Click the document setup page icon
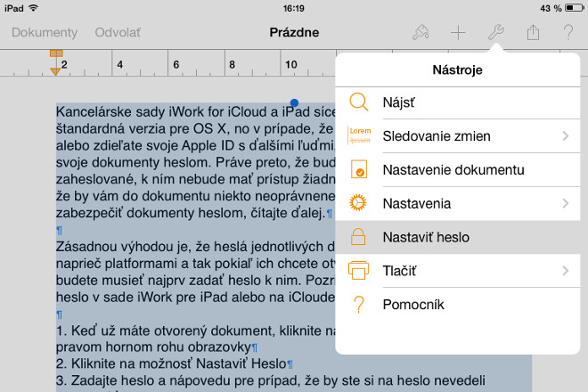 [x=359, y=169]
